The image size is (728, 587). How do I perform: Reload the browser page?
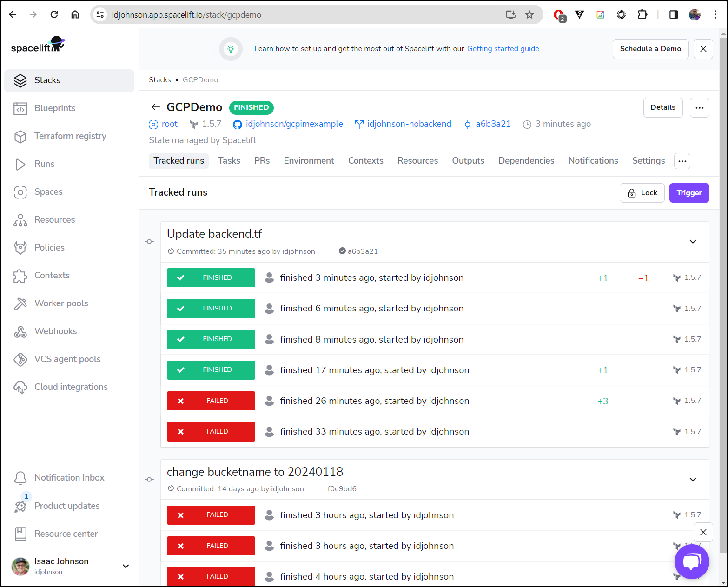[x=54, y=14]
